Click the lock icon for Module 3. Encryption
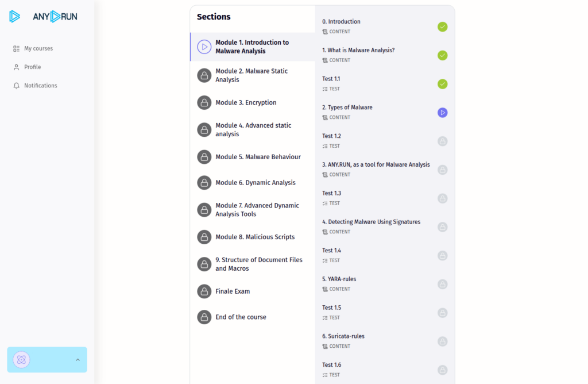The image size is (588, 384). coord(204,103)
